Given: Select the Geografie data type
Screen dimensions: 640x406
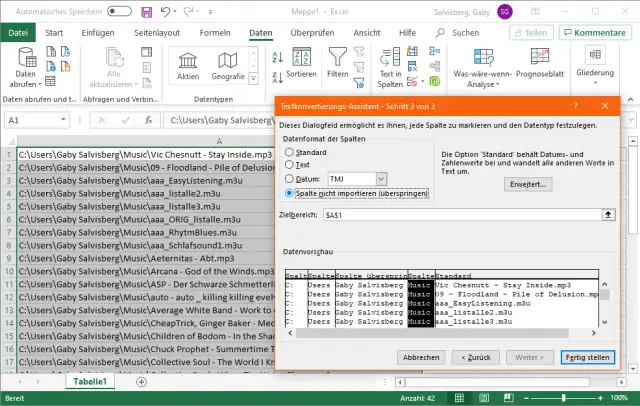Looking at the screenshot, I should (228, 66).
